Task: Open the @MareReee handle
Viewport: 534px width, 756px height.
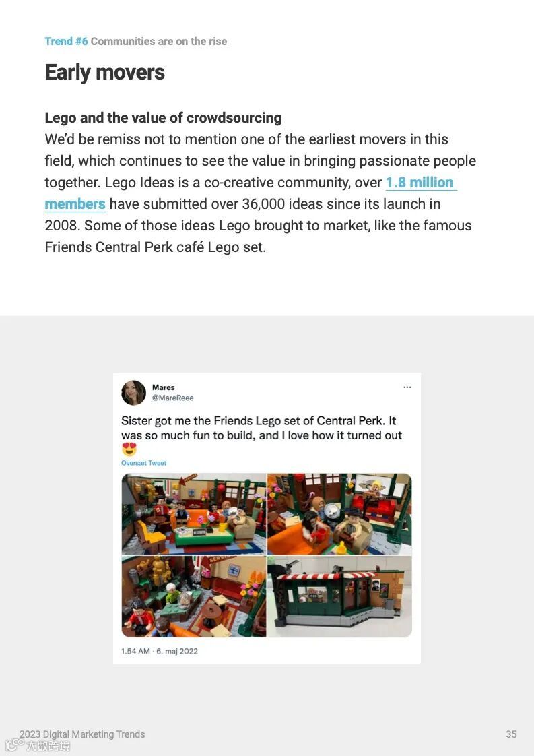Action: [x=172, y=398]
